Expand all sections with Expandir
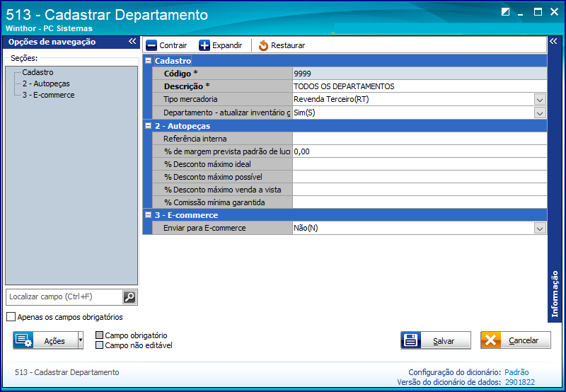This screenshot has height=392, width=566. (x=221, y=45)
